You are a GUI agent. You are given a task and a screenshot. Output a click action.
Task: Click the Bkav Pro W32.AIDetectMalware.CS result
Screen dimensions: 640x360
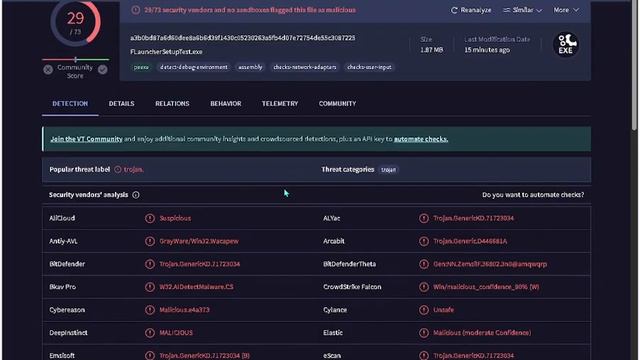point(196,287)
